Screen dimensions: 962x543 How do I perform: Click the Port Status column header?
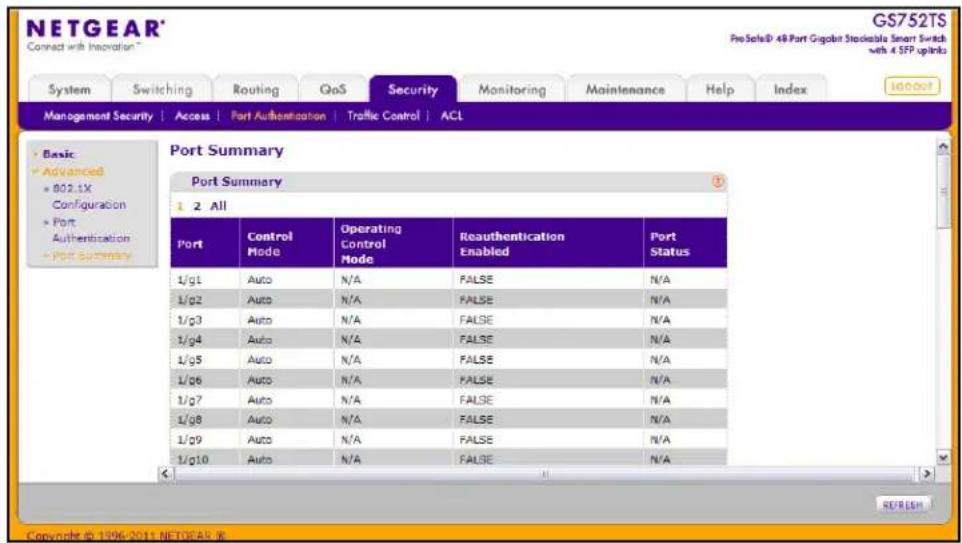[x=685, y=244]
